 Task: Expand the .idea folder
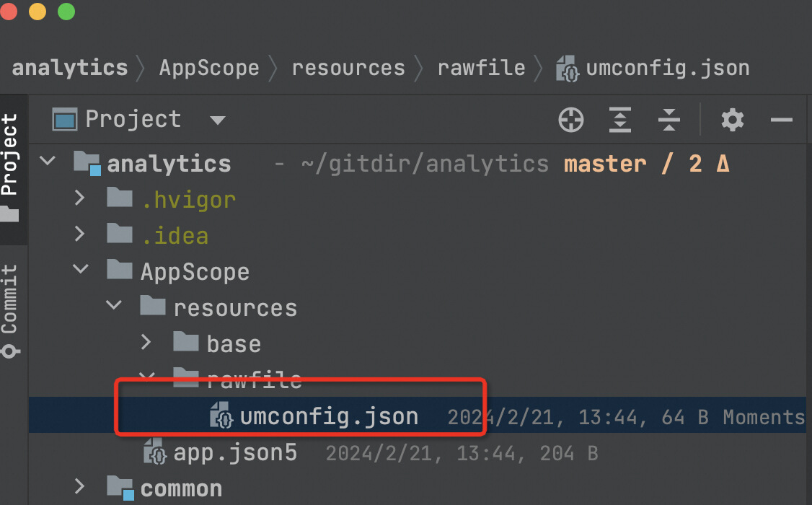click(x=80, y=234)
